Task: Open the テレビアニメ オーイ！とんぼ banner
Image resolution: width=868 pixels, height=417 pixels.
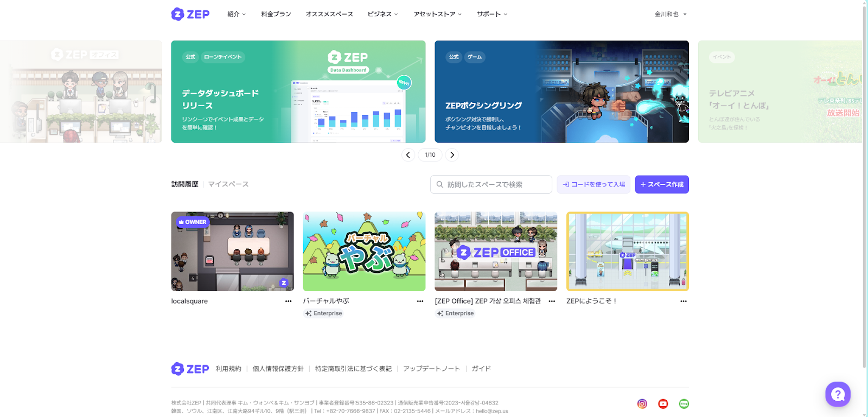Action: 780,92
